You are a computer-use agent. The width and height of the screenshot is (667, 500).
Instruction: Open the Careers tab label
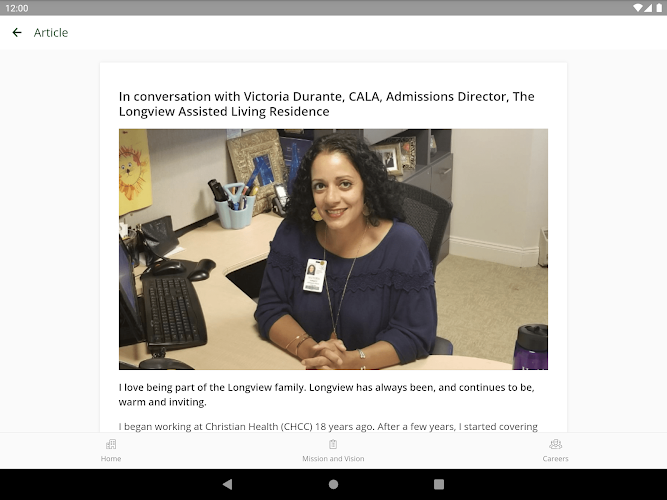(x=556, y=459)
